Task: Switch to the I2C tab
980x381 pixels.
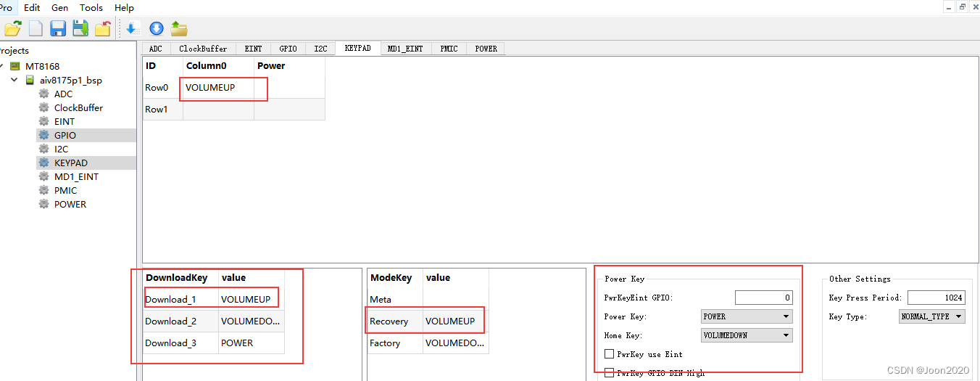Action: click(320, 49)
